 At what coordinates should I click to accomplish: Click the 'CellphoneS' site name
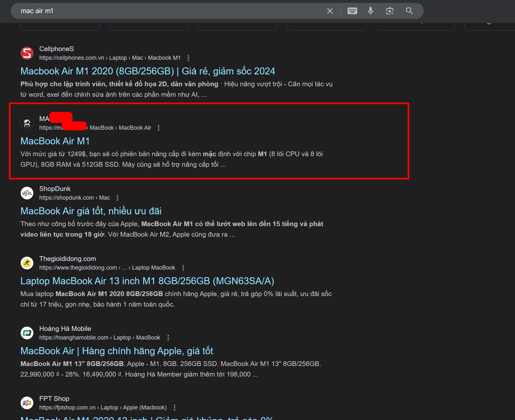pos(57,49)
